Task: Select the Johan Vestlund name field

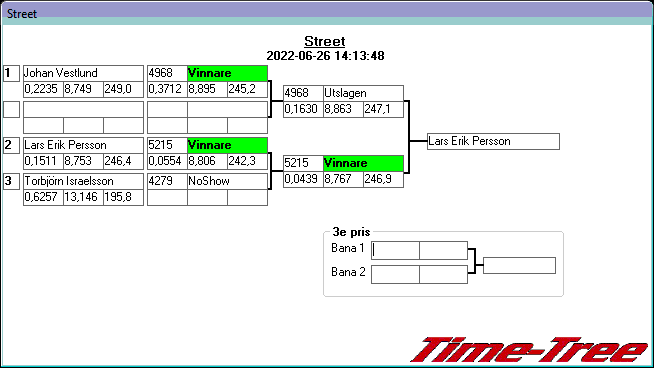Action: point(83,73)
